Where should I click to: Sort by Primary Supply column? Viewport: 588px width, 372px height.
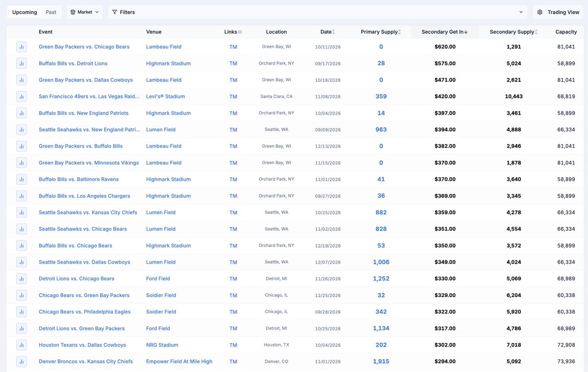pos(381,32)
